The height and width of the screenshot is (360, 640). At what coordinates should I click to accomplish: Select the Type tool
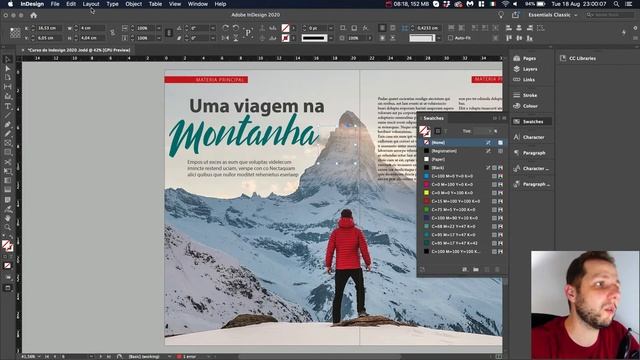7,106
